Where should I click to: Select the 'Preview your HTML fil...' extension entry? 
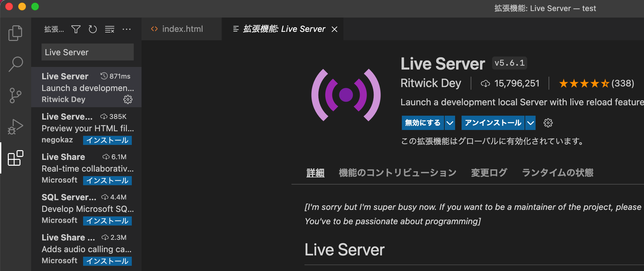point(86,127)
